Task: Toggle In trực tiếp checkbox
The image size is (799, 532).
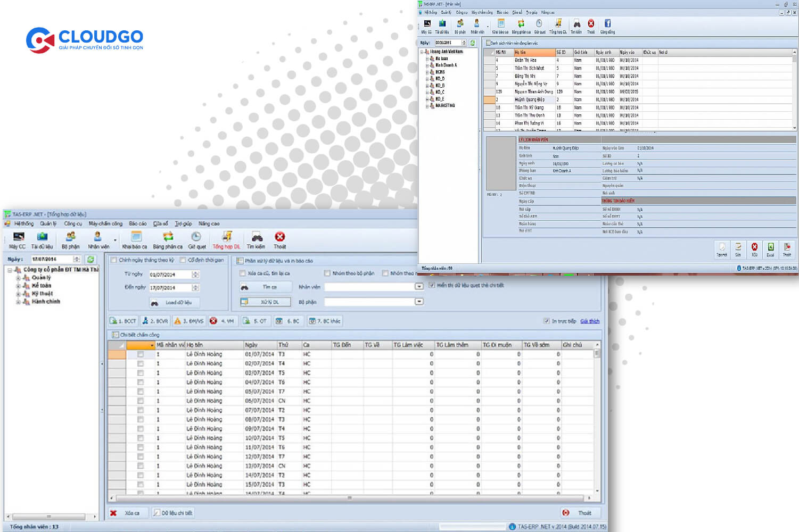Action: [546, 321]
